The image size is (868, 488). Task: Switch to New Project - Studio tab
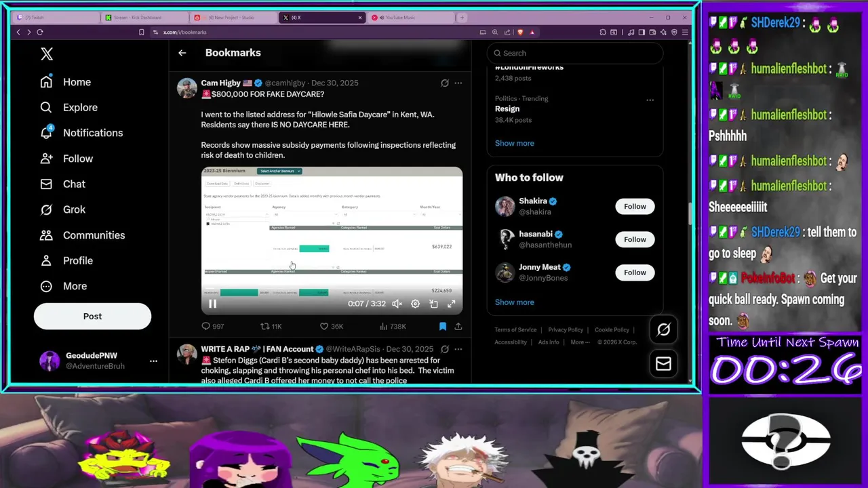(x=235, y=18)
